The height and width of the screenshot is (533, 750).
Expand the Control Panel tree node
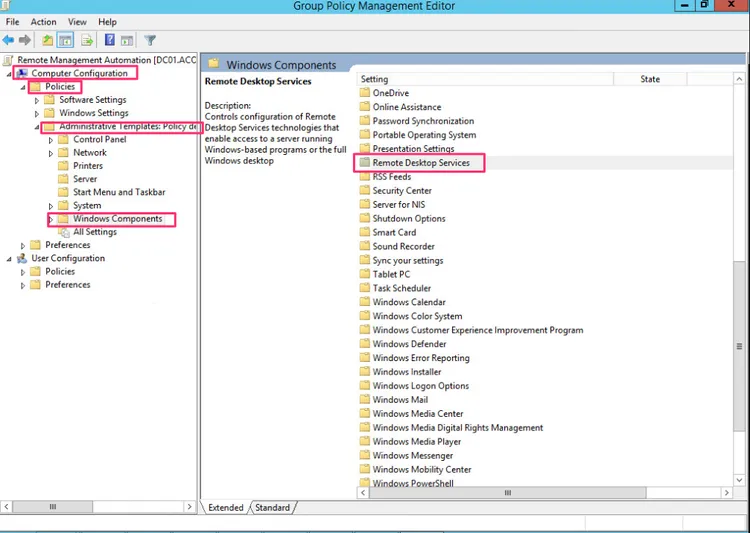[x=51, y=140]
